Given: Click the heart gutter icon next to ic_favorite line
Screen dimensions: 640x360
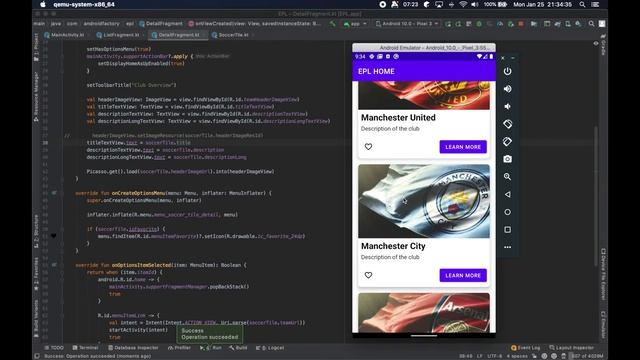Looking at the screenshot, I should click(x=53, y=236).
